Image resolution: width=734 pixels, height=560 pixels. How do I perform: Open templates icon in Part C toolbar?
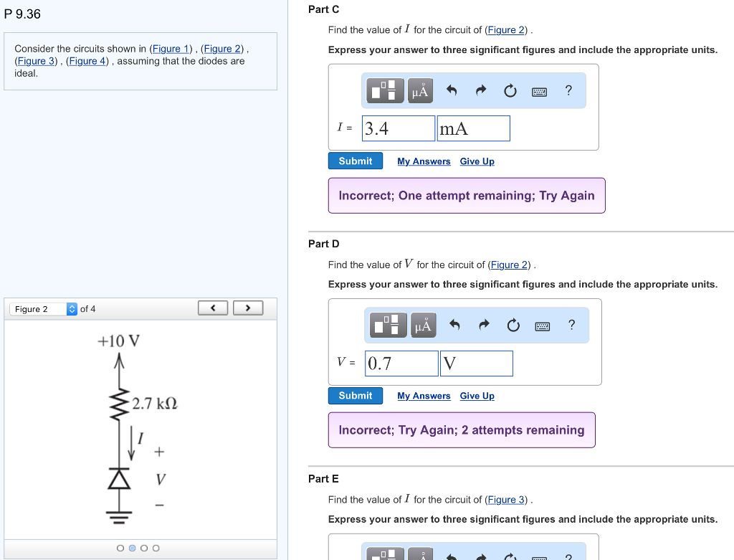(385, 90)
